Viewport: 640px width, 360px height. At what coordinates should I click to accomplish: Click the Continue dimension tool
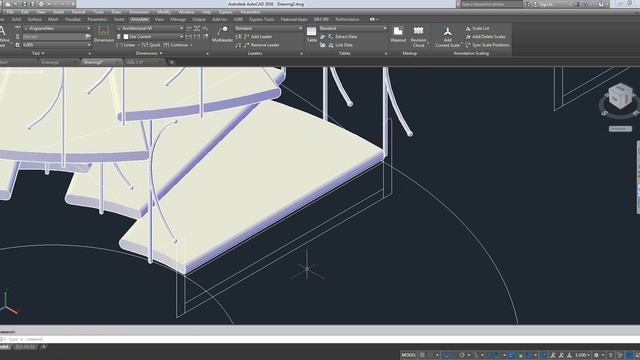[x=176, y=45]
